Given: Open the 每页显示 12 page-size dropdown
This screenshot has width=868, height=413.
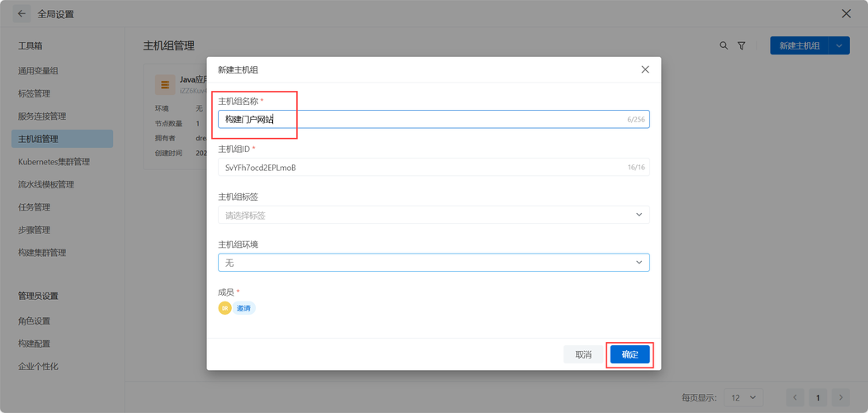Looking at the screenshot, I should point(743,397).
